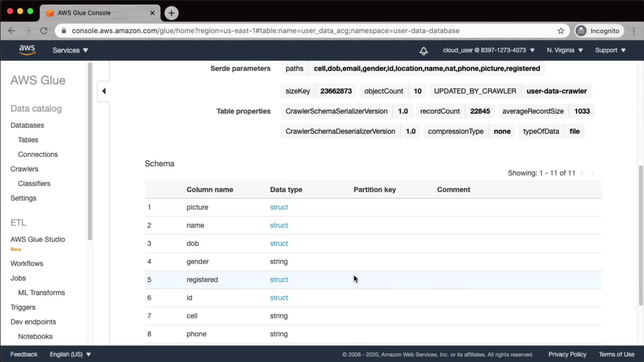Select Tables under Databases

pos(28,140)
